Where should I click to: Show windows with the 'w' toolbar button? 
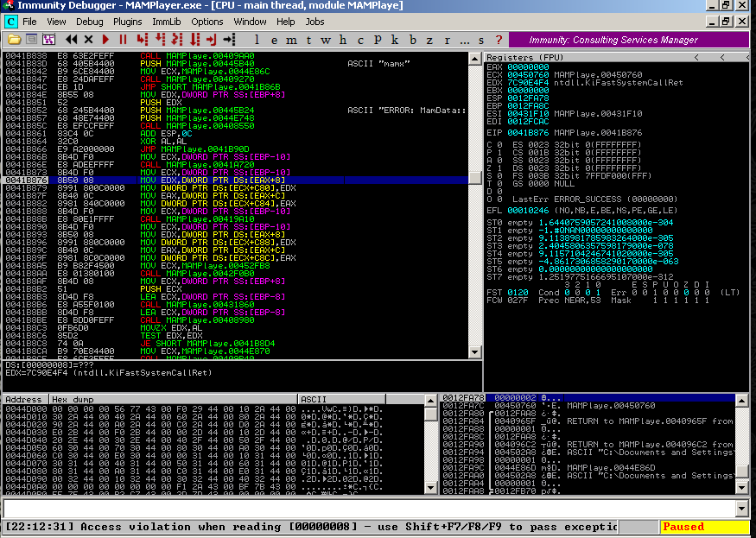point(326,40)
